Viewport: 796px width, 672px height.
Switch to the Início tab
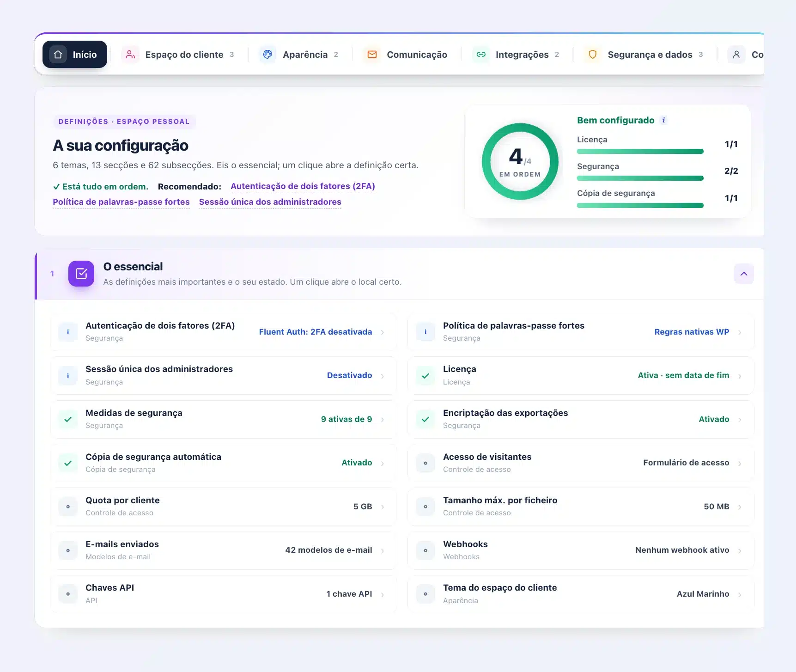[x=75, y=55]
